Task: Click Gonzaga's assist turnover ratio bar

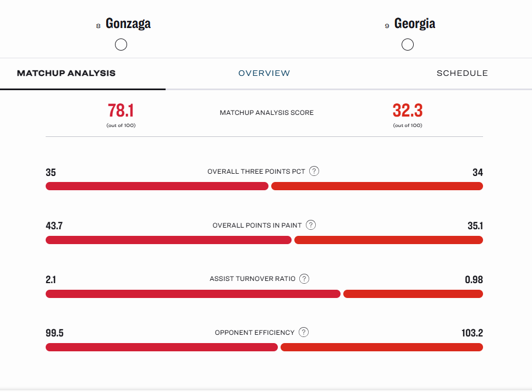Action: [x=193, y=294]
